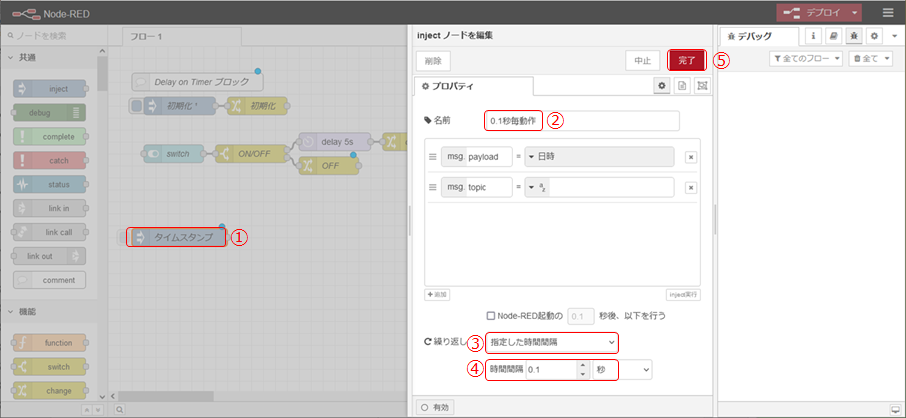Open node appearance settings icon
This screenshot has height=418, width=906.
701,87
